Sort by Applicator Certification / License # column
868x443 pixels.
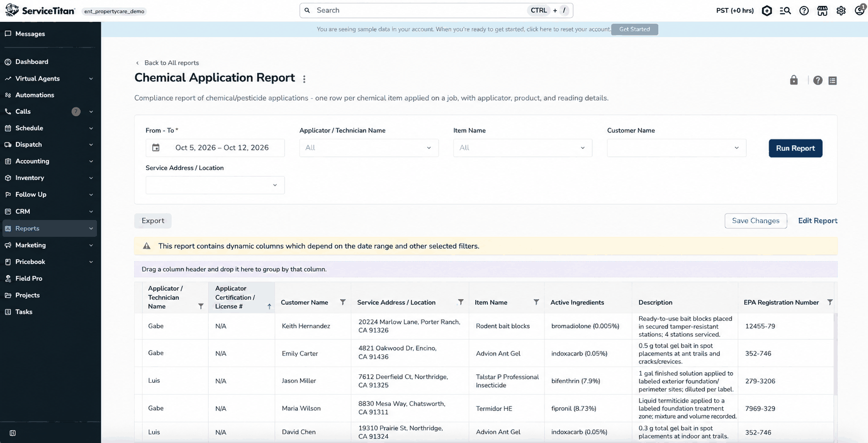[241, 298]
